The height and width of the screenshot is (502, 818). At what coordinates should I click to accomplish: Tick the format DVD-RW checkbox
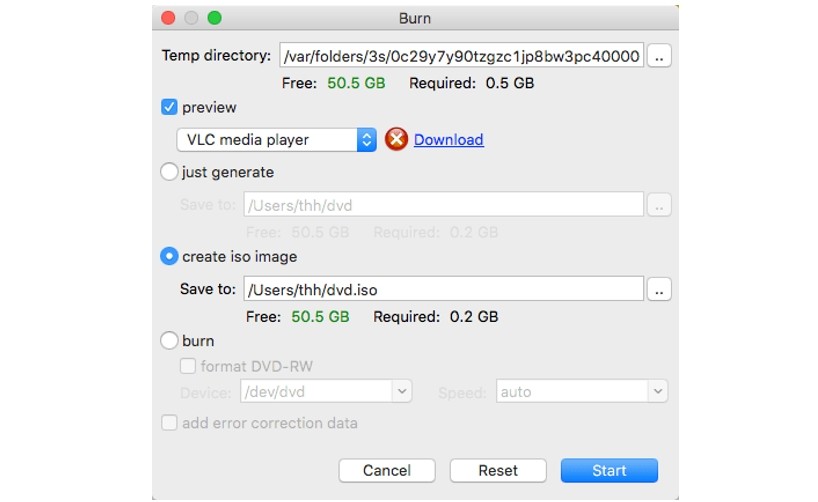pyautogui.click(x=188, y=366)
